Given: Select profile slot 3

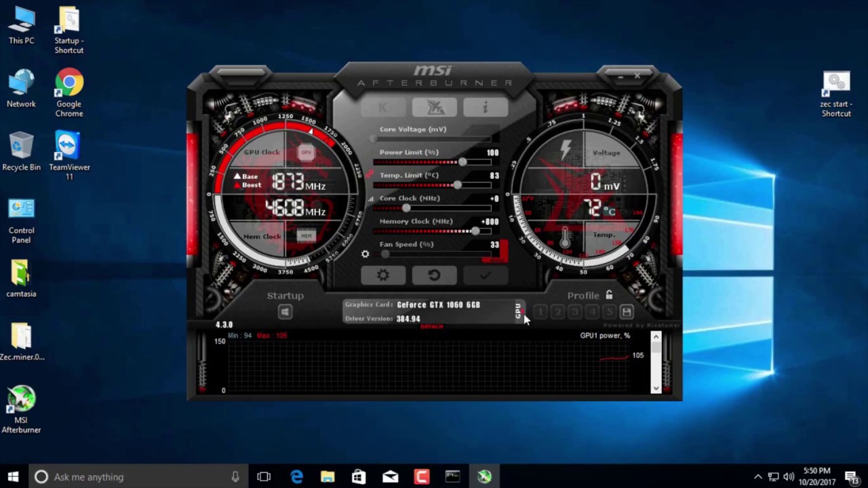Looking at the screenshot, I should [574, 312].
